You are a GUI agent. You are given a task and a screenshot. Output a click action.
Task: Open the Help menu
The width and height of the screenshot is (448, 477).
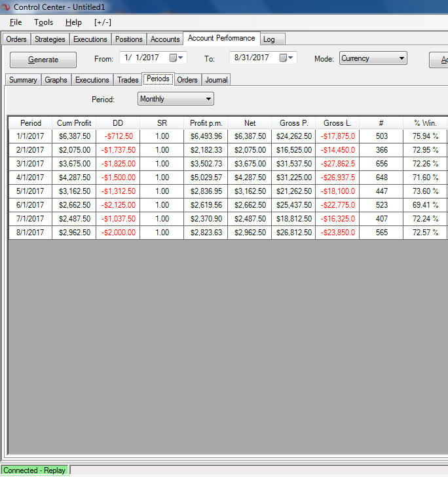pos(73,22)
